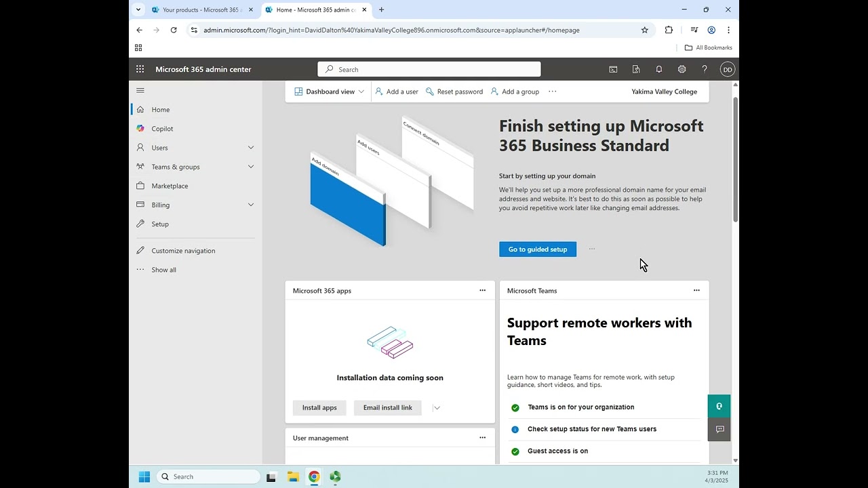Click Add a user
Viewport: 868px width, 488px height.
pyautogui.click(x=397, y=91)
